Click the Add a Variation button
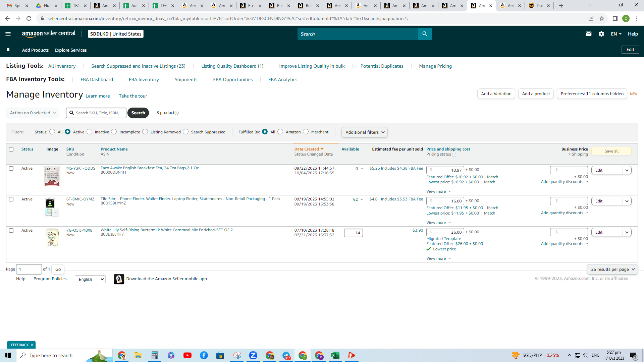Image resolution: width=644 pixels, height=362 pixels. pos(496,94)
